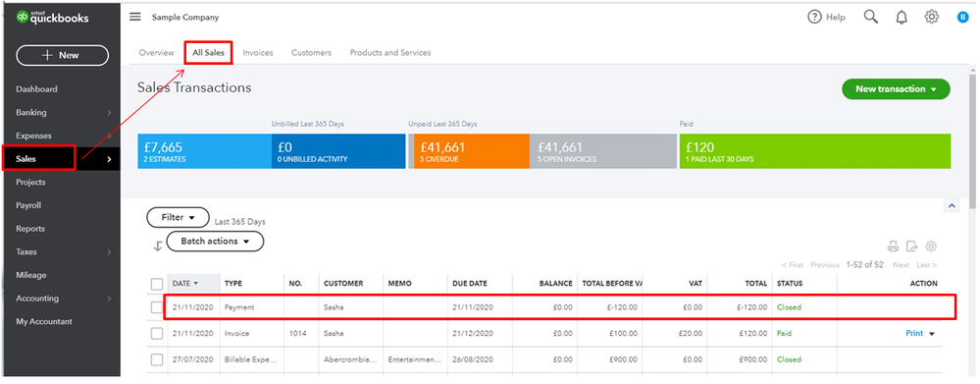
Task: Open Reports in the sidebar
Action: (30, 229)
